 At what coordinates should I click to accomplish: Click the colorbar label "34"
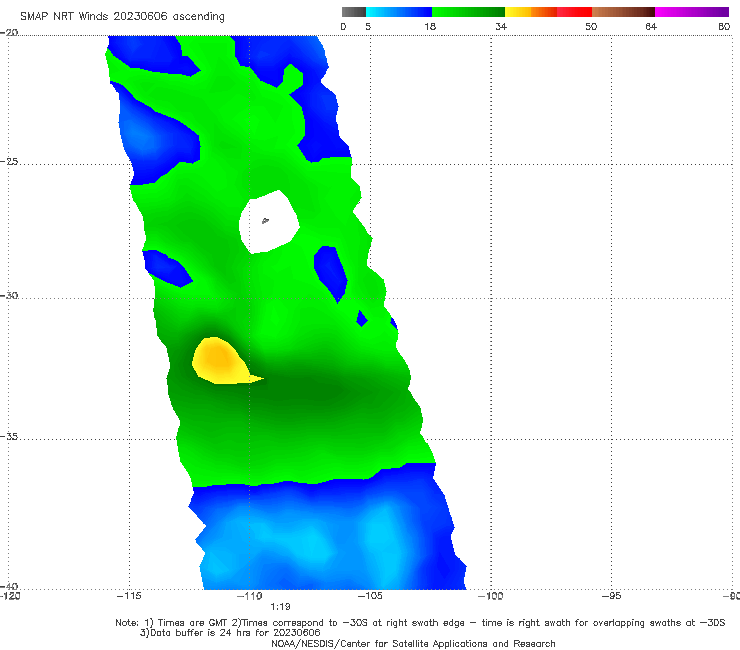click(x=501, y=26)
